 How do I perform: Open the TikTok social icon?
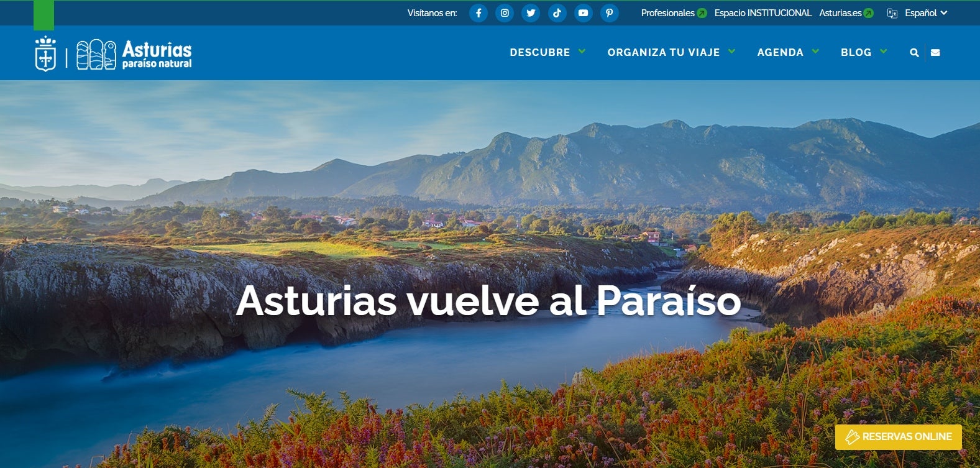point(557,13)
